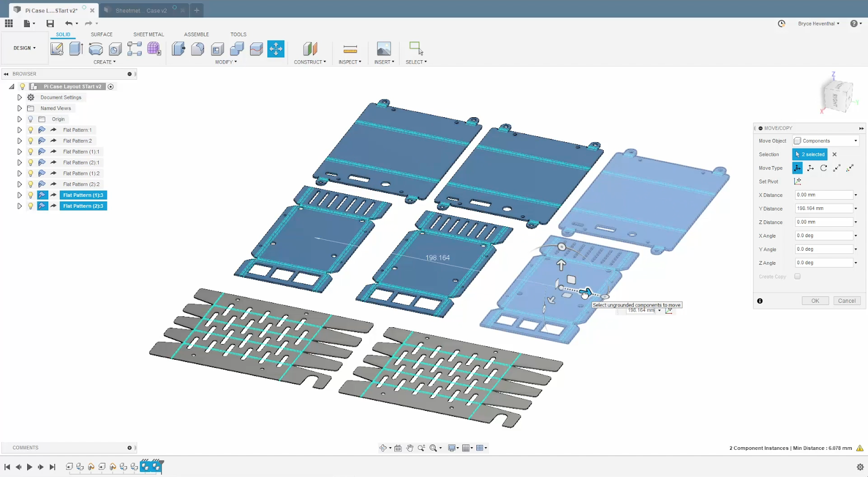Open the ASSEMBLE tab
The width and height of the screenshot is (868, 477).
(196, 35)
